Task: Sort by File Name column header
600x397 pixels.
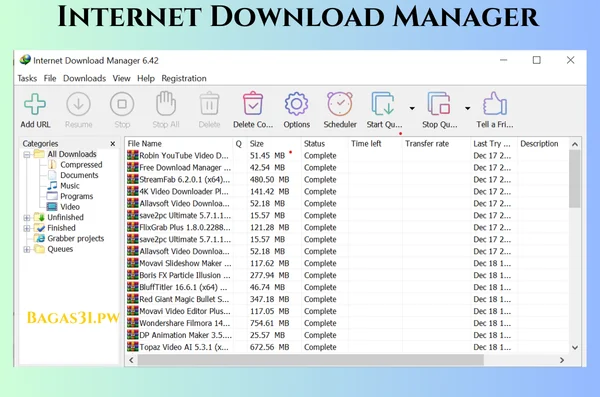Action: [179, 144]
